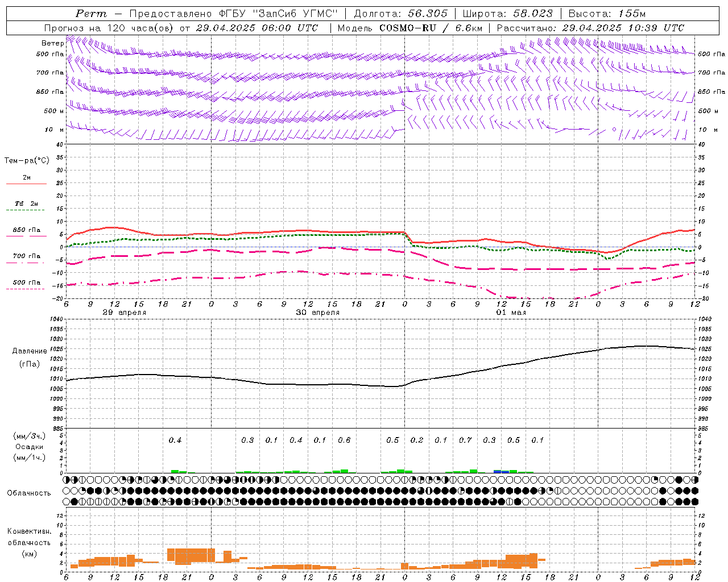Click the "30 апреля" date label
Screen dimensions: 728x582
(318, 313)
